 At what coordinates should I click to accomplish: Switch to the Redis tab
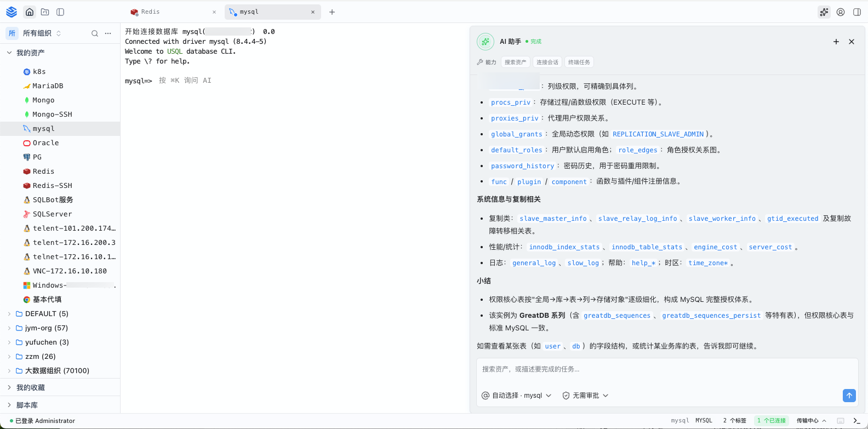(x=173, y=12)
